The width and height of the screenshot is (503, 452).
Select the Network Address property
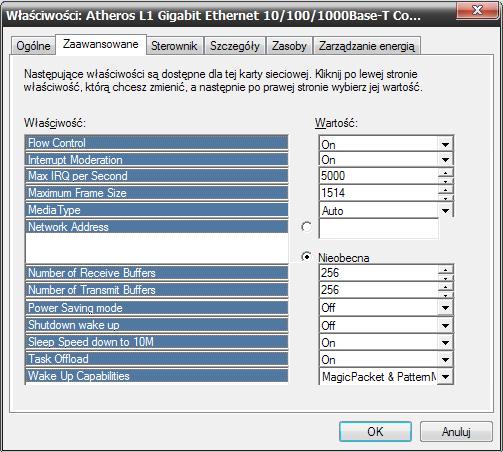pyautogui.click(x=156, y=227)
